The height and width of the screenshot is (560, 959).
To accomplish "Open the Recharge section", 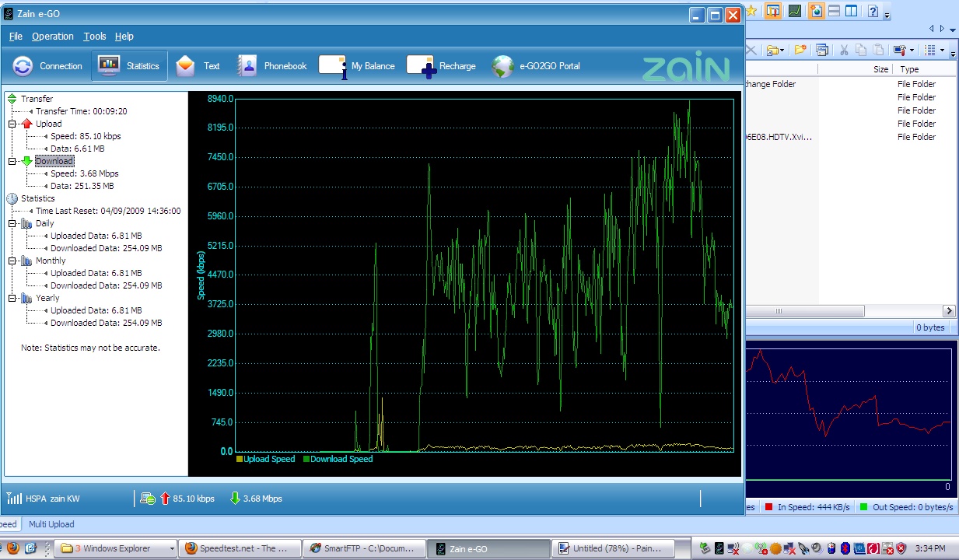I will click(442, 66).
